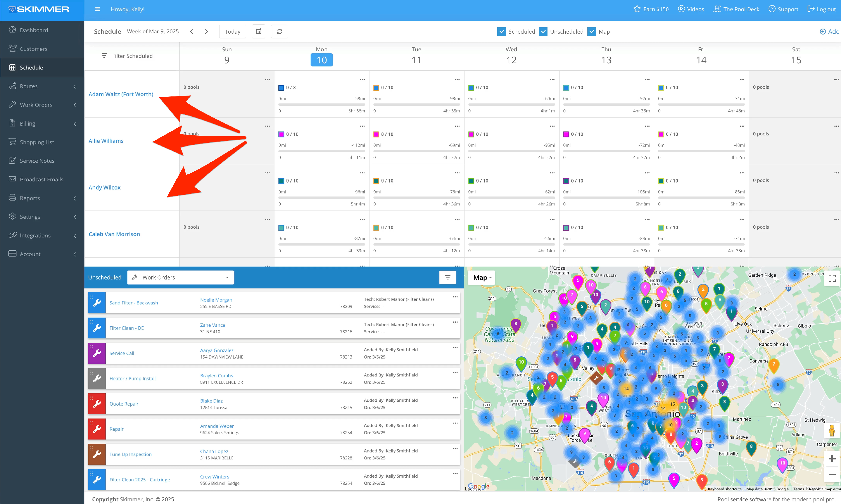Open Adam Waltz (Fort Worth) link
Viewport: 841px width, 504px height.
click(121, 94)
